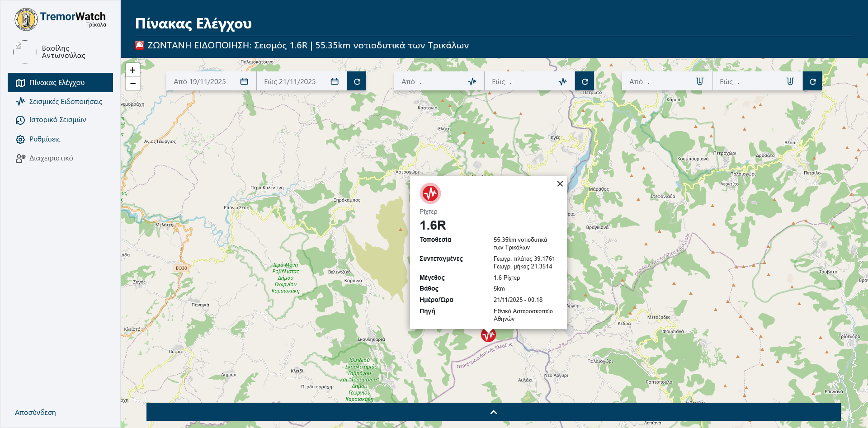
Task: Open Σεισμικές Ειδοποιήσεις menu item
Action: tap(66, 102)
